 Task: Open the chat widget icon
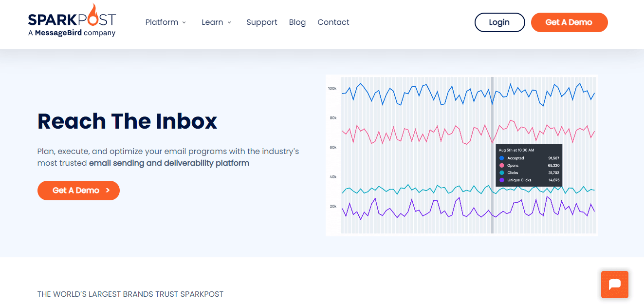pos(615,285)
